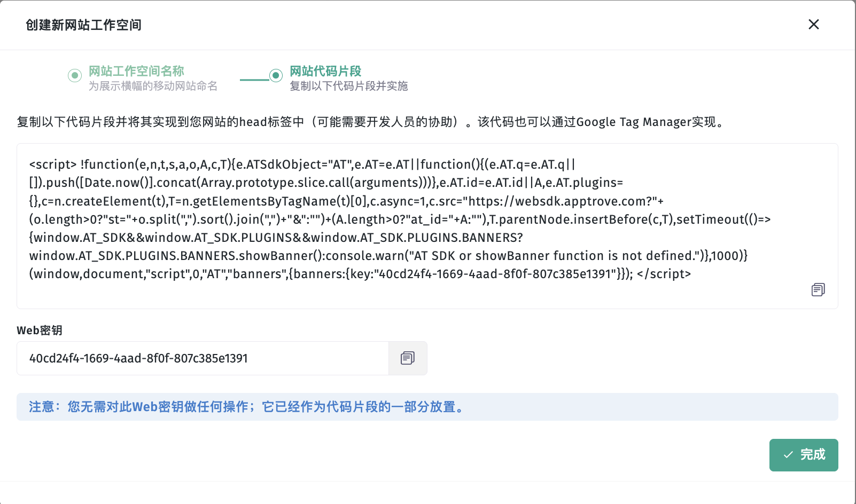Click the 创建新网站工作空间 dialog title
This screenshot has width=856, height=504.
(83, 25)
